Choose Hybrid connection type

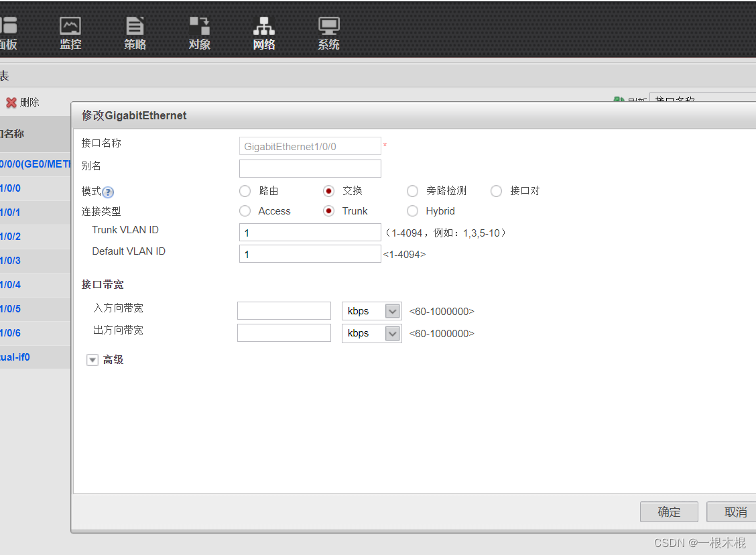(x=412, y=211)
